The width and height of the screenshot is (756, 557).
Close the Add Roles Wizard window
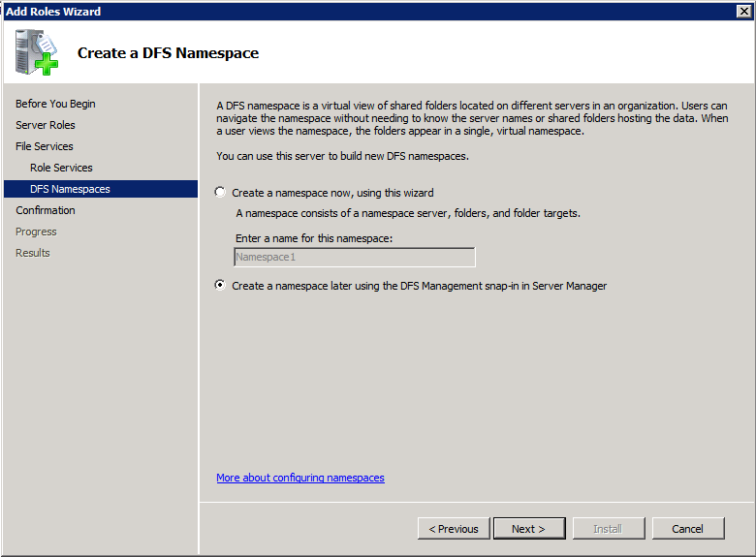(744, 11)
